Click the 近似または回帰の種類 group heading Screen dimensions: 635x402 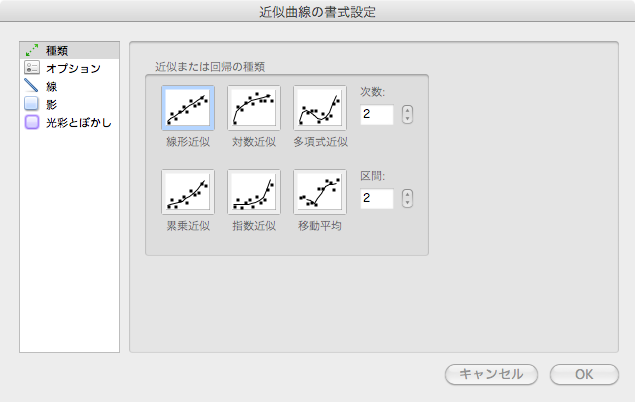point(210,67)
